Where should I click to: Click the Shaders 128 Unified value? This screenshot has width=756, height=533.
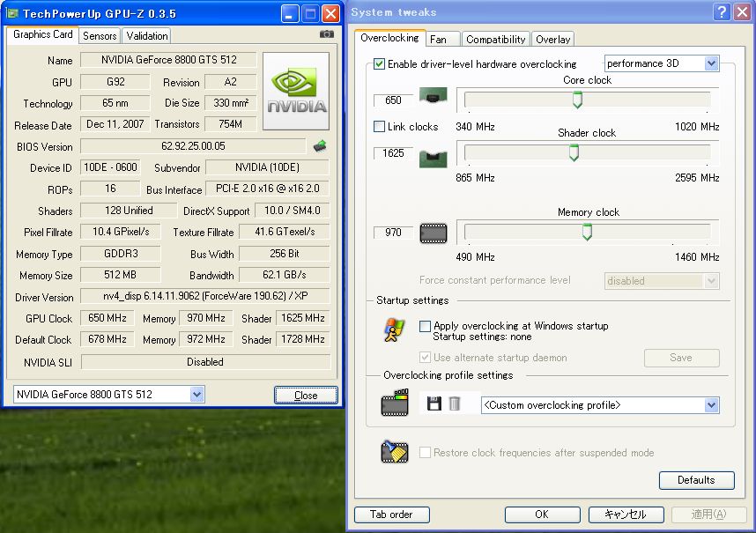click(129, 211)
